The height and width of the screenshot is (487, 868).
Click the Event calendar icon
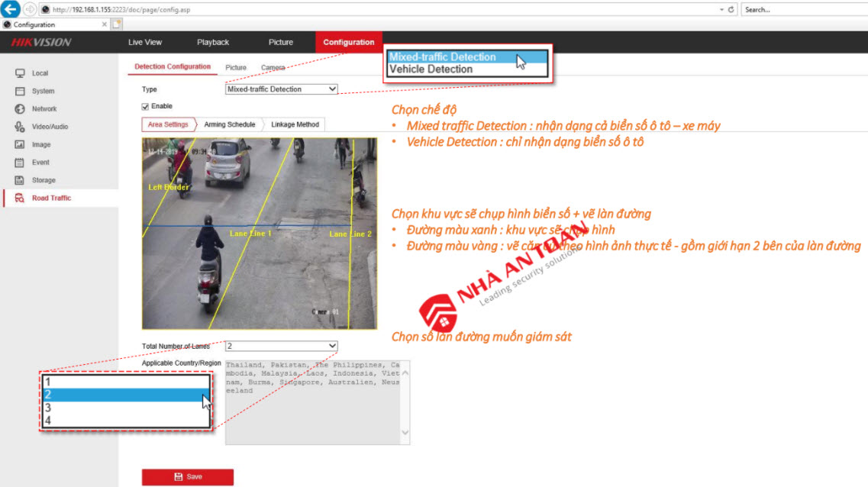click(x=20, y=163)
